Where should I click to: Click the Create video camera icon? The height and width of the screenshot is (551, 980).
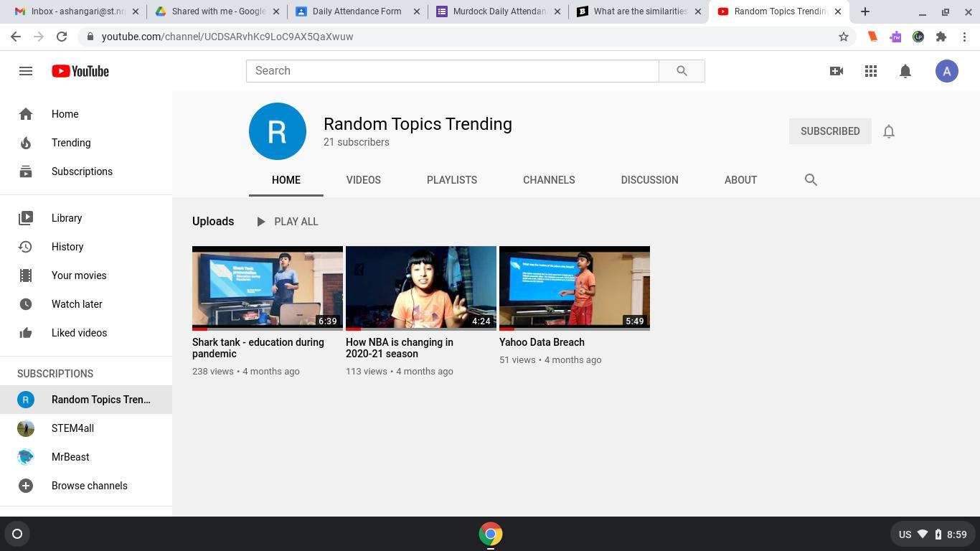click(x=836, y=71)
